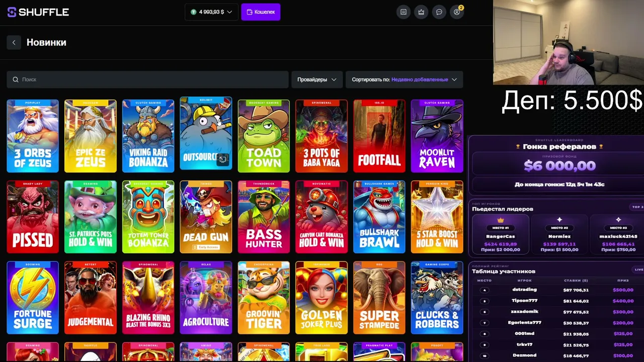The width and height of the screenshot is (644, 362).
Task: Open the Dead Gun Early Access game
Action: pyautogui.click(x=206, y=217)
